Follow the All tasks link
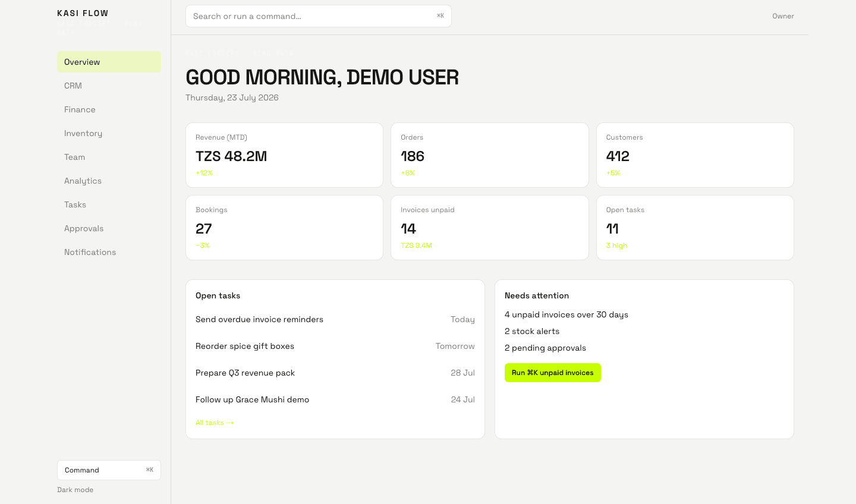856x504 pixels. (215, 423)
